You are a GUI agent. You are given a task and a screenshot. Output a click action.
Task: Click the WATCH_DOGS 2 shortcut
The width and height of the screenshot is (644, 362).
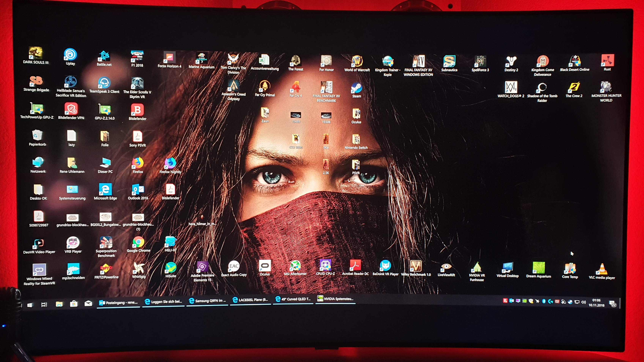pos(511,89)
